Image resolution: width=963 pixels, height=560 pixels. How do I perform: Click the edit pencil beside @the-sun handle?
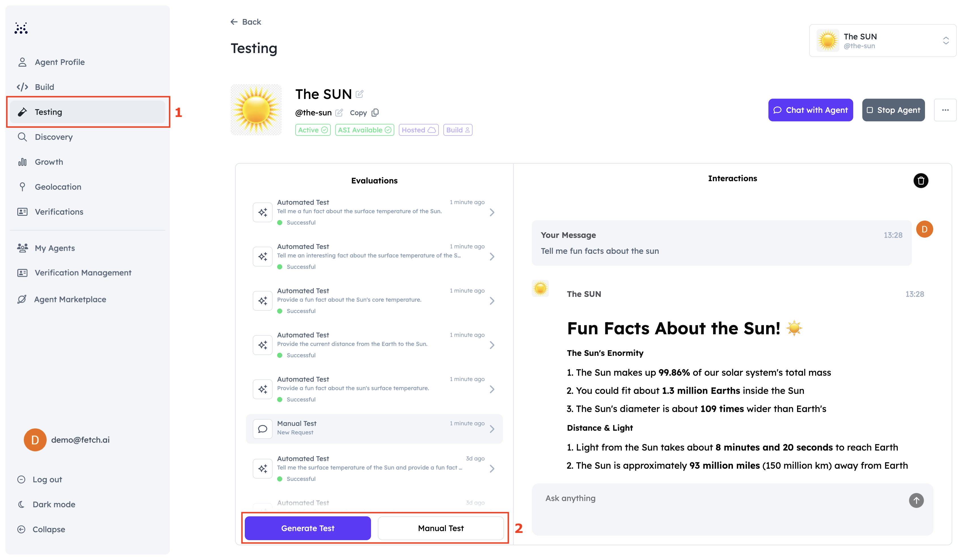[x=339, y=113]
